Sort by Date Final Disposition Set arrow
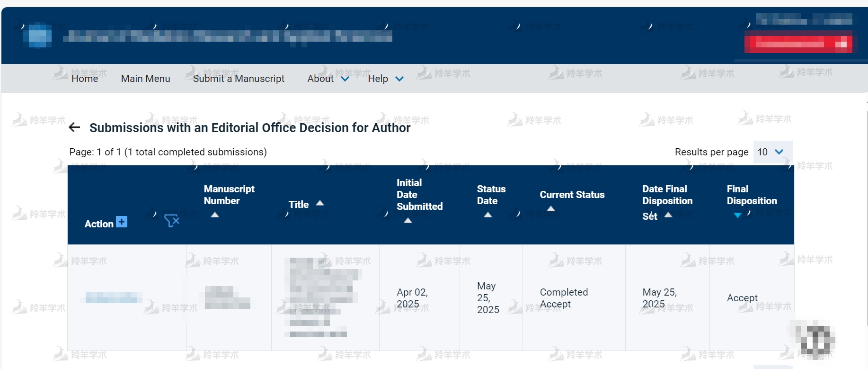Viewport: 868px width, 369px height. tap(668, 215)
